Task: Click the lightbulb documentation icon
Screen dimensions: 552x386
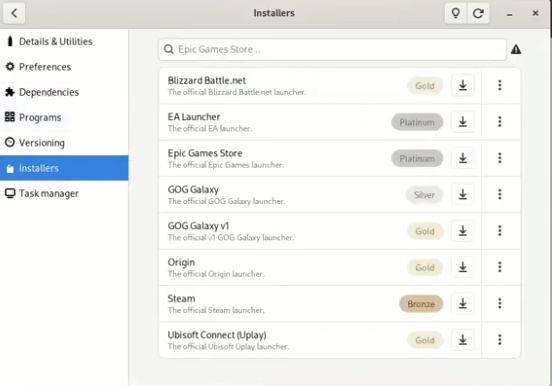Action: point(456,13)
